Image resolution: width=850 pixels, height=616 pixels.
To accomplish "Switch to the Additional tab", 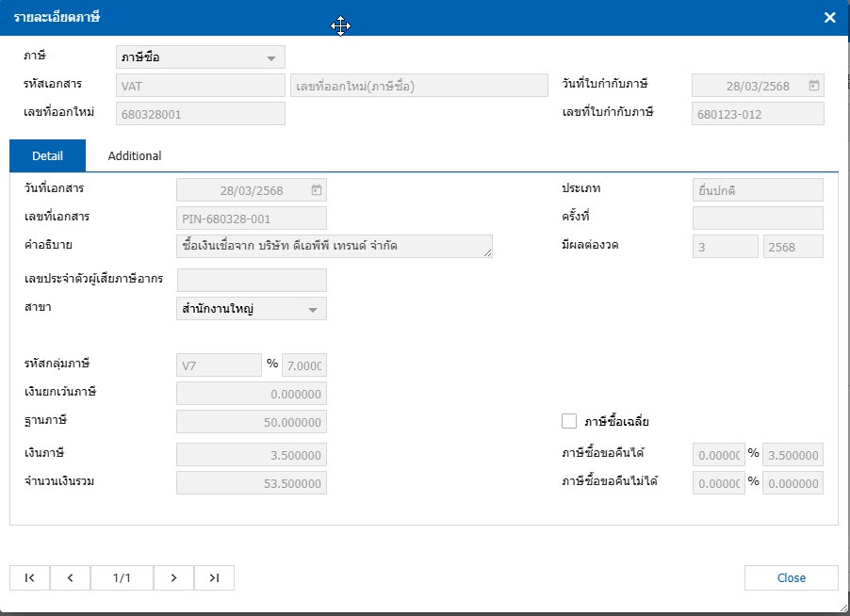I will click(x=135, y=156).
